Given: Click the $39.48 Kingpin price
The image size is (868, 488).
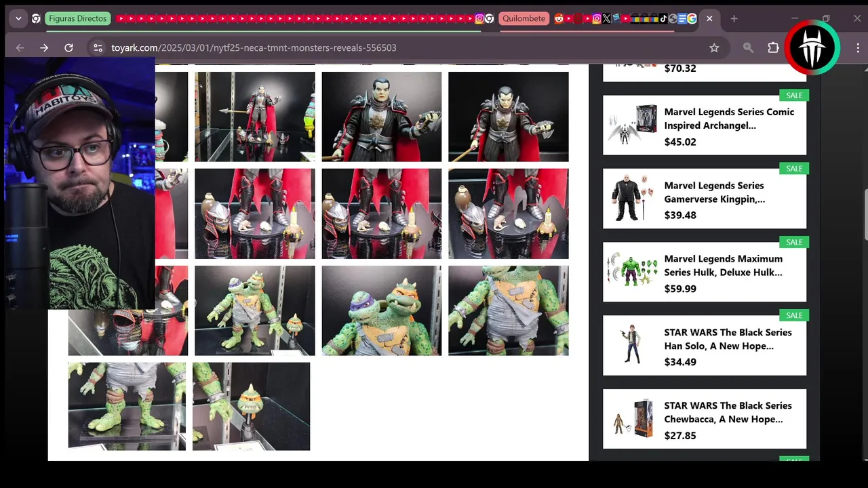Looking at the screenshot, I should [x=680, y=215].
